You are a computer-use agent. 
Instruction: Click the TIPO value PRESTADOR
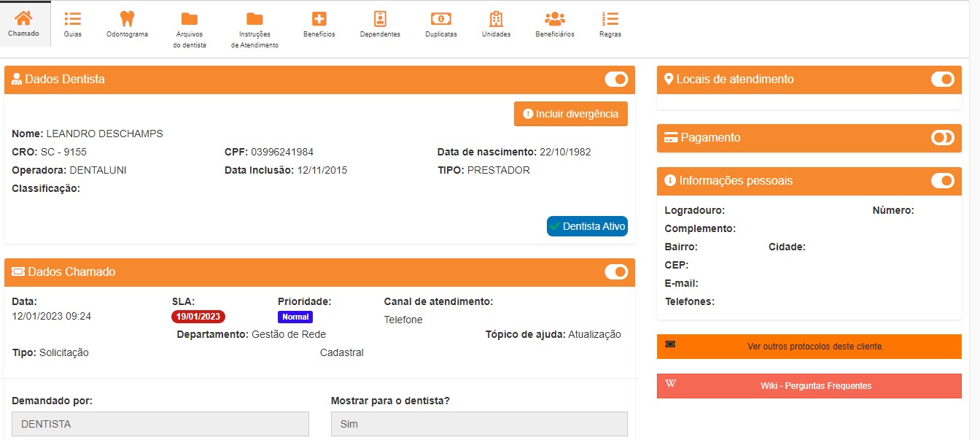click(499, 170)
